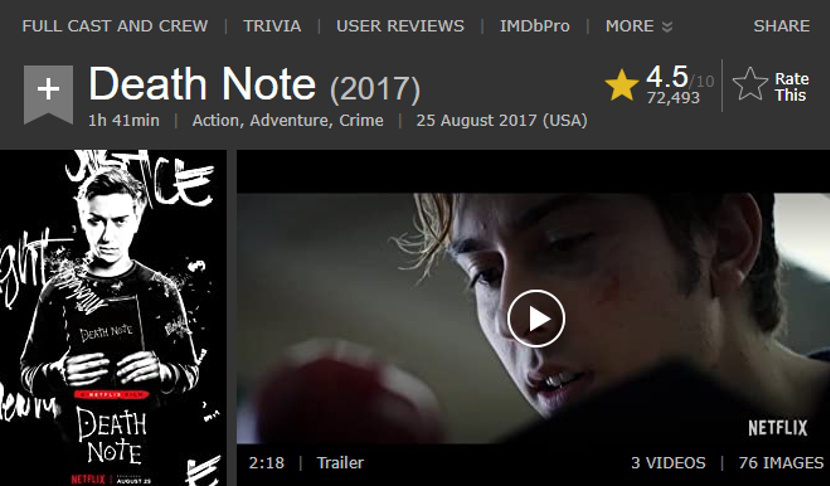Open FULL CAST AND CREW
The width and height of the screenshot is (830, 486).
pyautogui.click(x=115, y=26)
